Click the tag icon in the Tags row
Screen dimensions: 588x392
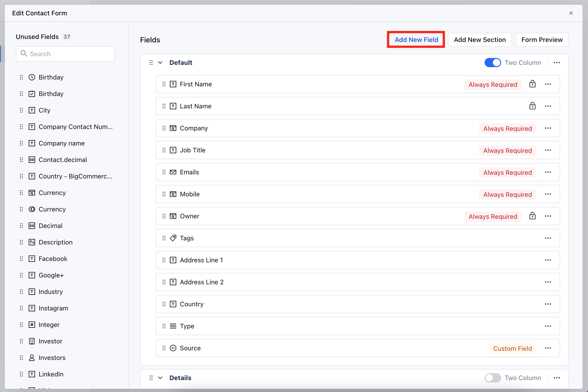pyautogui.click(x=173, y=238)
